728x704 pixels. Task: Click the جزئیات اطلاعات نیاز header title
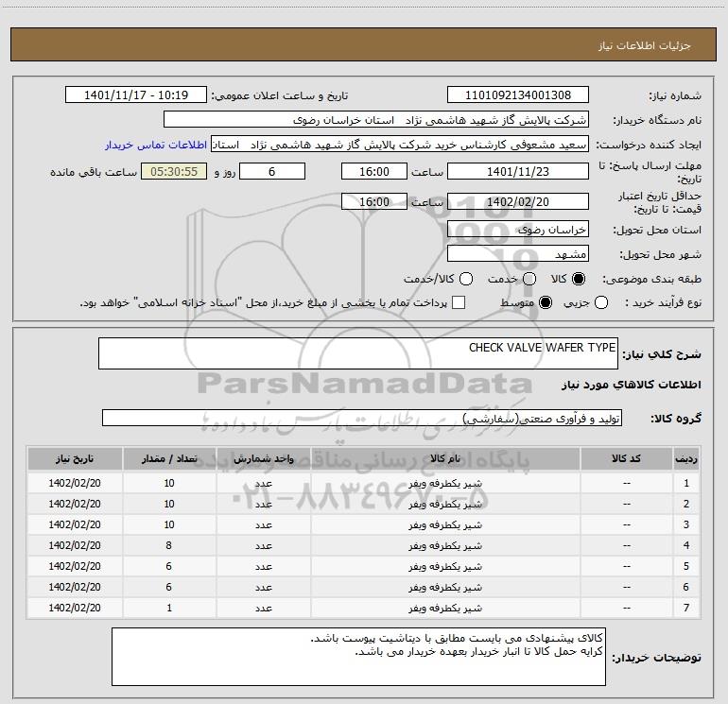pos(645,45)
